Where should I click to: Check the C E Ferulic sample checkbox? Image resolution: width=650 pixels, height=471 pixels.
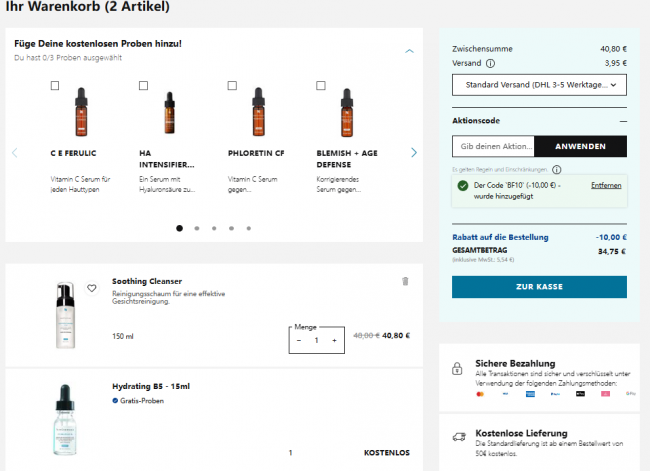(54, 86)
